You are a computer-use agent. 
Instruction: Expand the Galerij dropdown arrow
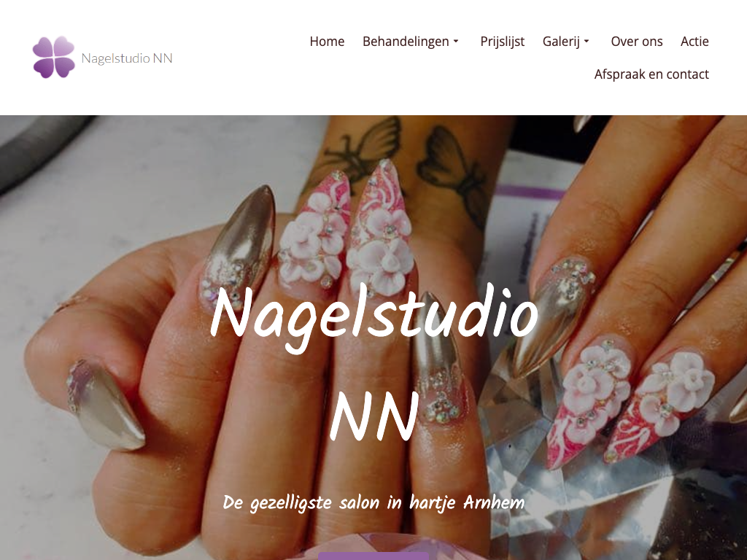point(587,42)
